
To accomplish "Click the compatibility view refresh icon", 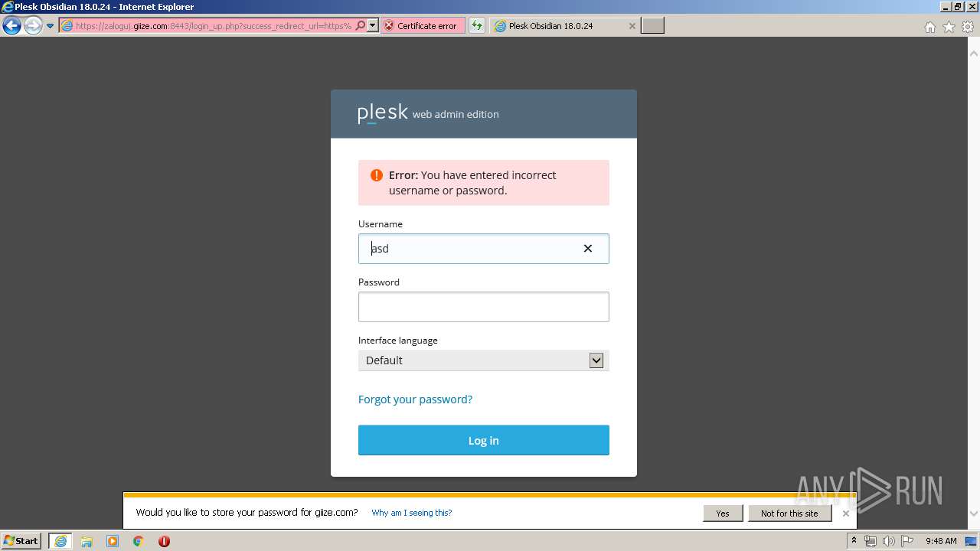I will point(477,25).
